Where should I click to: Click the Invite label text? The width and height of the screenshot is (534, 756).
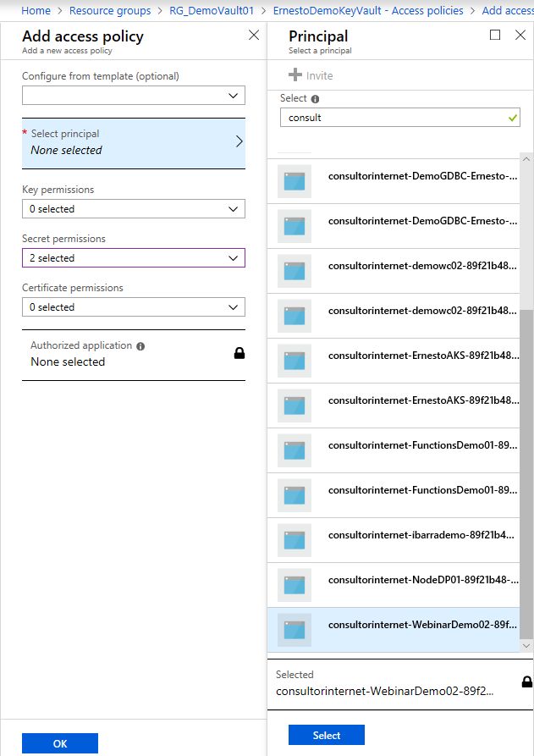tap(320, 75)
